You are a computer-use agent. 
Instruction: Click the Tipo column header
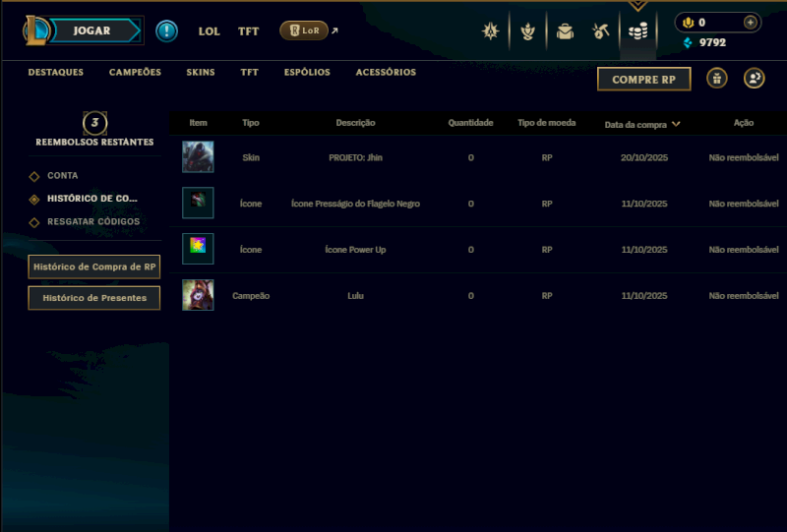point(251,123)
